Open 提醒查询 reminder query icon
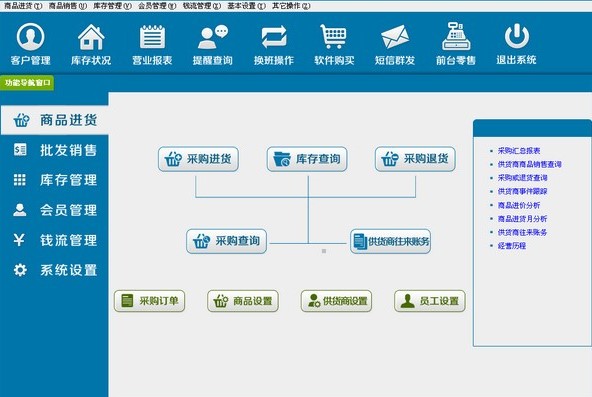592x397 pixels. pyautogui.click(x=213, y=37)
